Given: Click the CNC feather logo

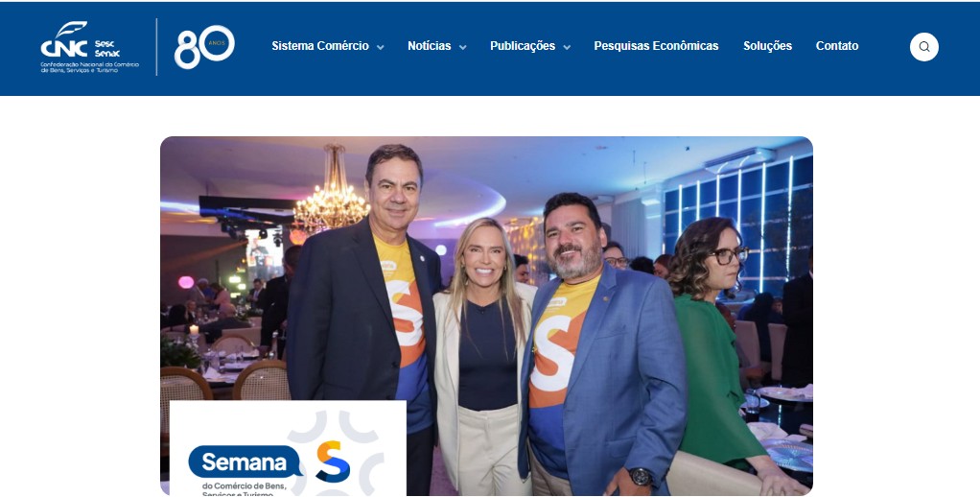Looking at the screenshot, I should coord(63,39).
